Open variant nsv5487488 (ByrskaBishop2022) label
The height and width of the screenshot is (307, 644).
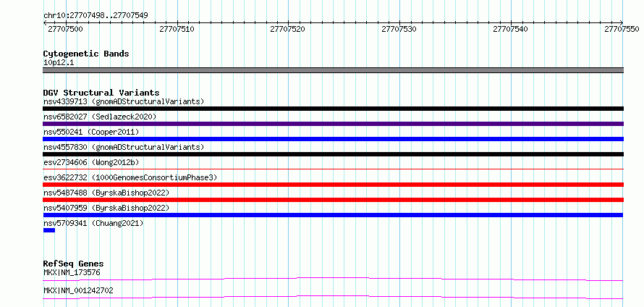pyautogui.click(x=106, y=193)
